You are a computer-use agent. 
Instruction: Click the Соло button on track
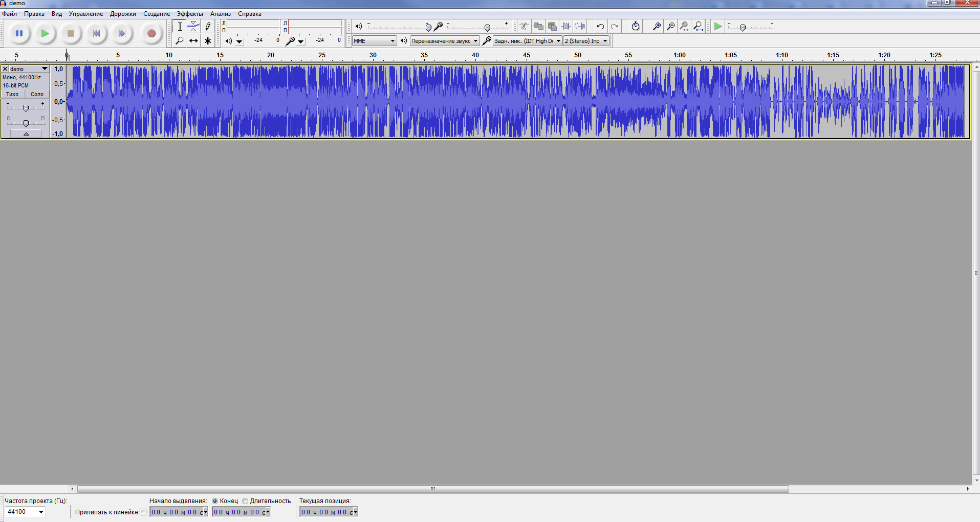(37, 95)
